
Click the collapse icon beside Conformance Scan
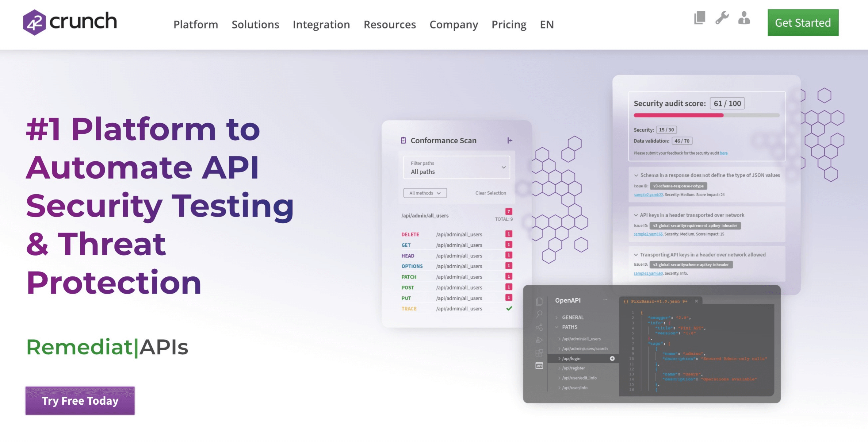(x=510, y=140)
